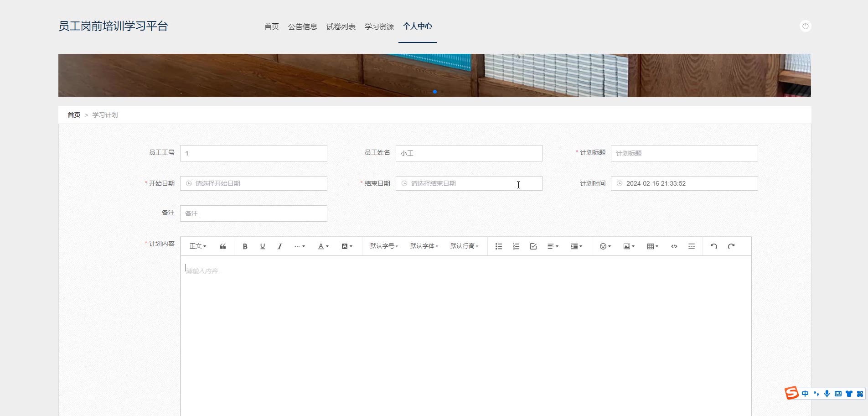Insert a todo checkbox list
868x416 pixels.
pos(533,246)
